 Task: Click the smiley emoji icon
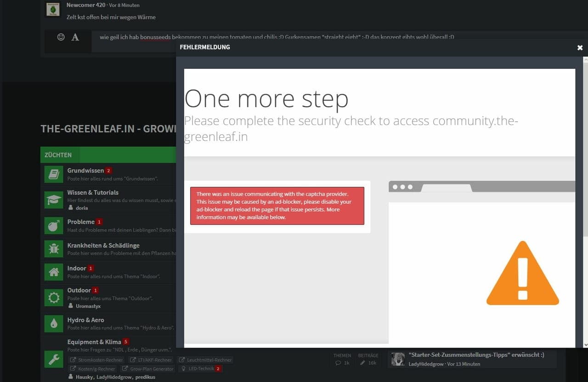[61, 37]
